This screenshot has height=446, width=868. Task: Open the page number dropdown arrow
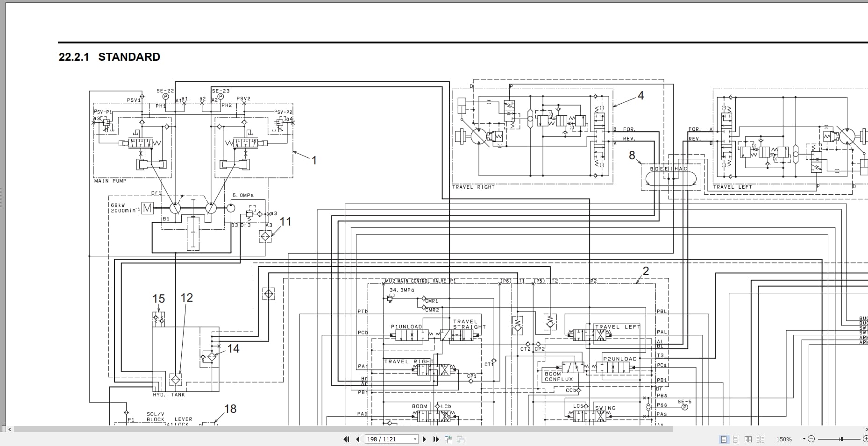[415, 439]
